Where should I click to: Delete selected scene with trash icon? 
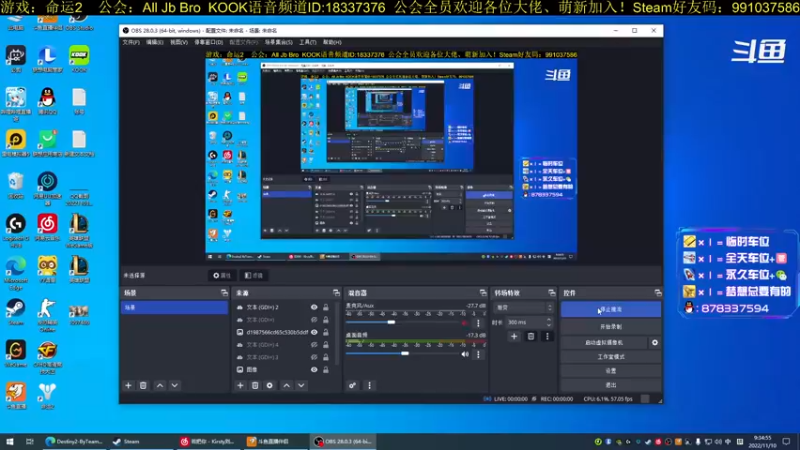pyautogui.click(x=143, y=386)
